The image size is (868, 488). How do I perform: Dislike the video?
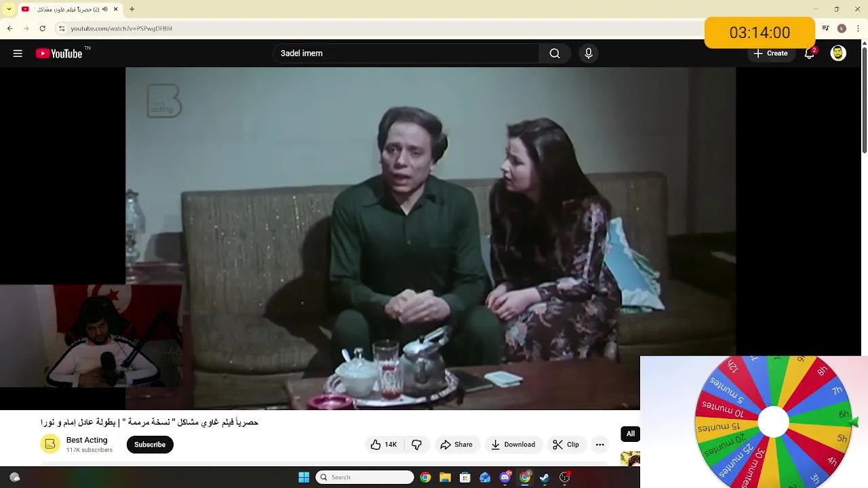coord(416,445)
